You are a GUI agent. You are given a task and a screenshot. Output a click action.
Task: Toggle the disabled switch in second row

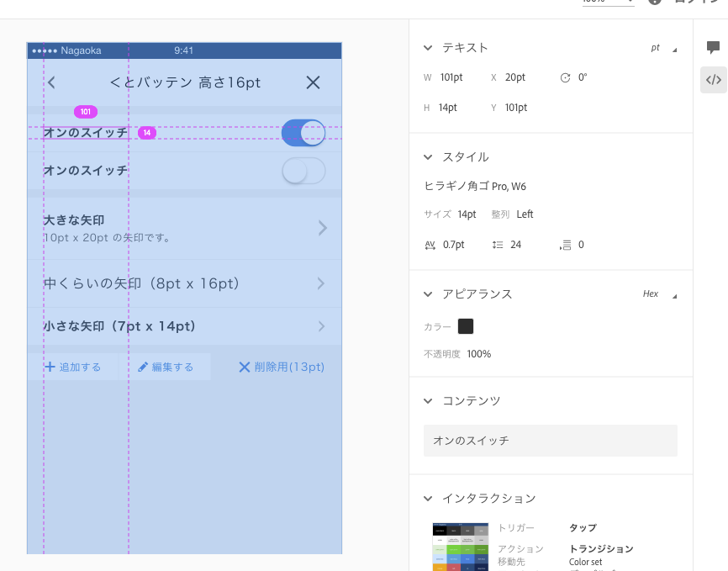(303, 171)
